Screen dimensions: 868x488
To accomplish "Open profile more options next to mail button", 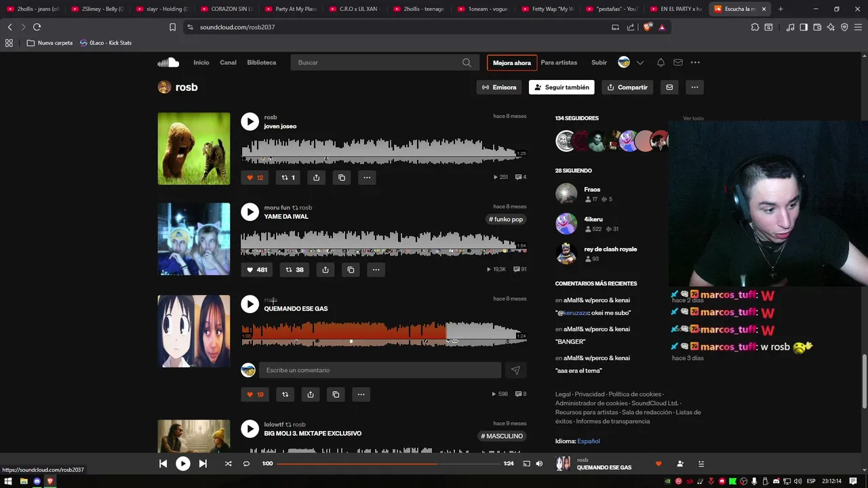I will click(x=694, y=87).
